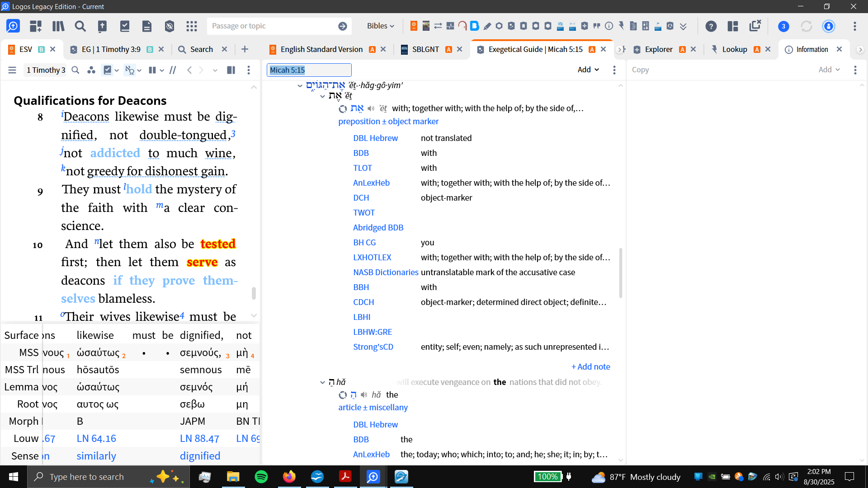Screen dimensions: 868x488
Task: Open history dropdown in ESV panel
Action: (x=215, y=70)
